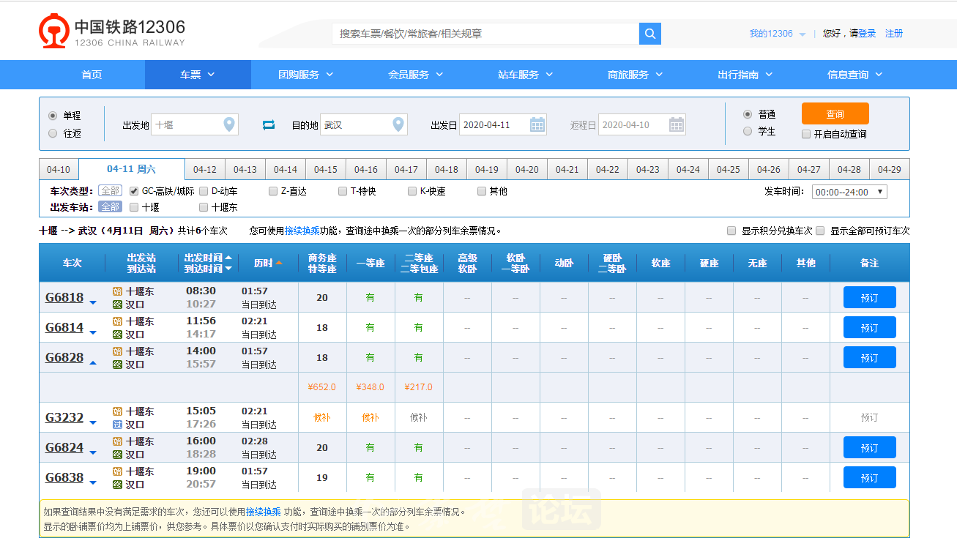Switch to 04-10 date tab
The image size is (957, 560).
(59, 170)
